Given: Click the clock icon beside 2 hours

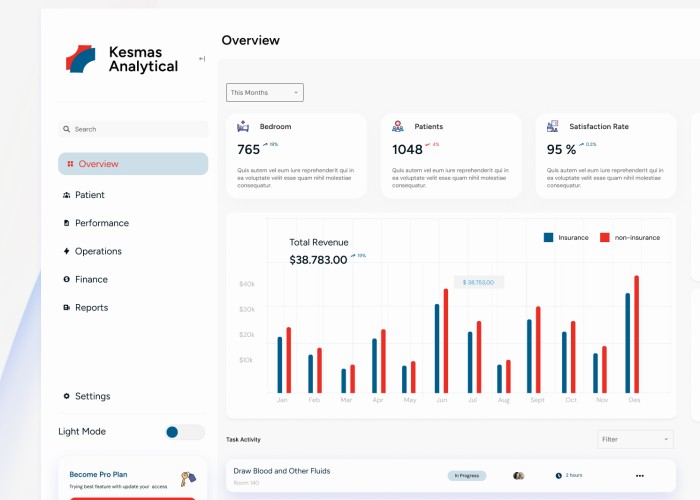Looking at the screenshot, I should [558, 476].
